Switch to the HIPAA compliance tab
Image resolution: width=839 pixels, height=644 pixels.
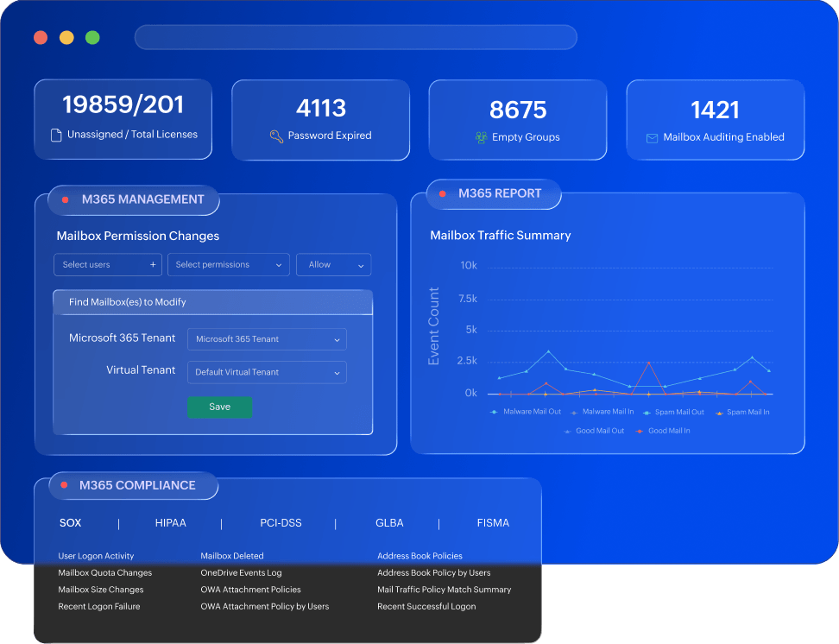tap(171, 523)
